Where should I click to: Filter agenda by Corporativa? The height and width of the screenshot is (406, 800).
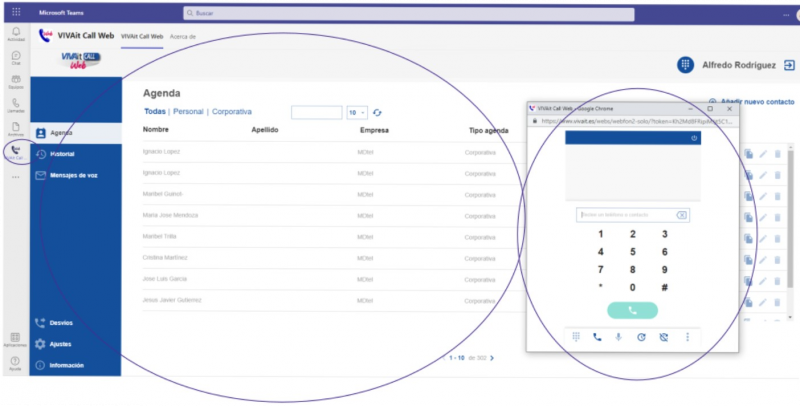(232, 112)
